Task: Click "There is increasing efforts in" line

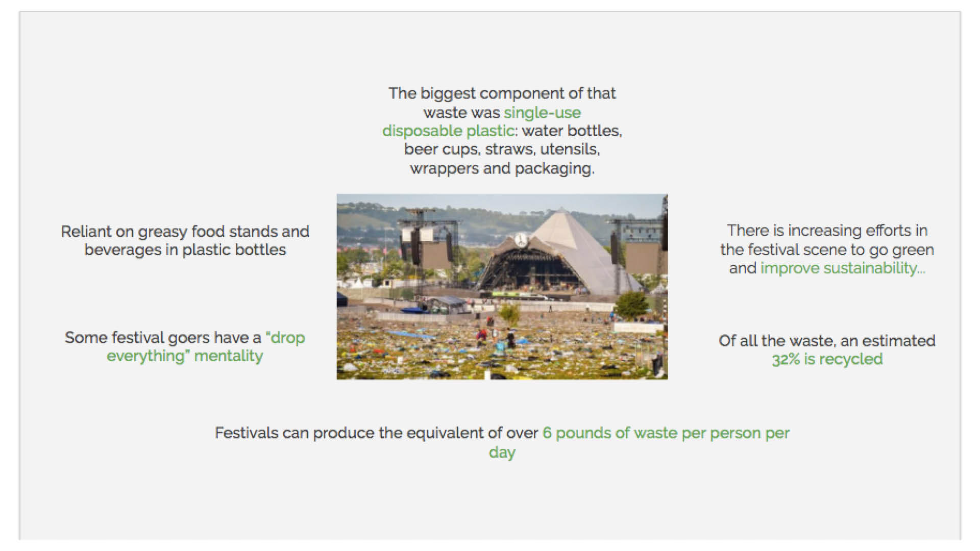Action: (827, 231)
